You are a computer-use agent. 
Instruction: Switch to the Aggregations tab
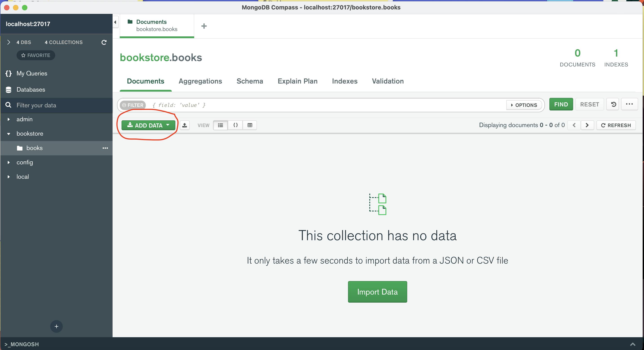(x=200, y=81)
